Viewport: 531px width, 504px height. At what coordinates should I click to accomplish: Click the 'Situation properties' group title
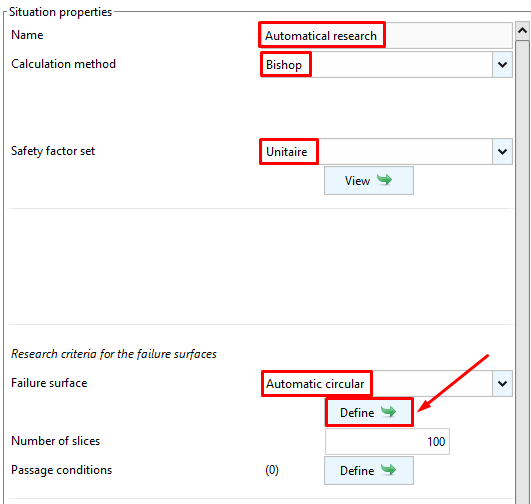pyautogui.click(x=60, y=12)
